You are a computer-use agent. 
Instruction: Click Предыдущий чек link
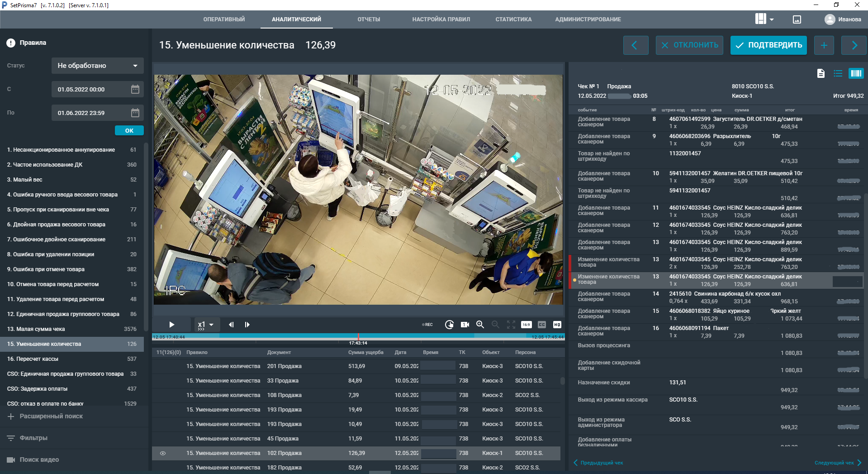pos(598,463)
